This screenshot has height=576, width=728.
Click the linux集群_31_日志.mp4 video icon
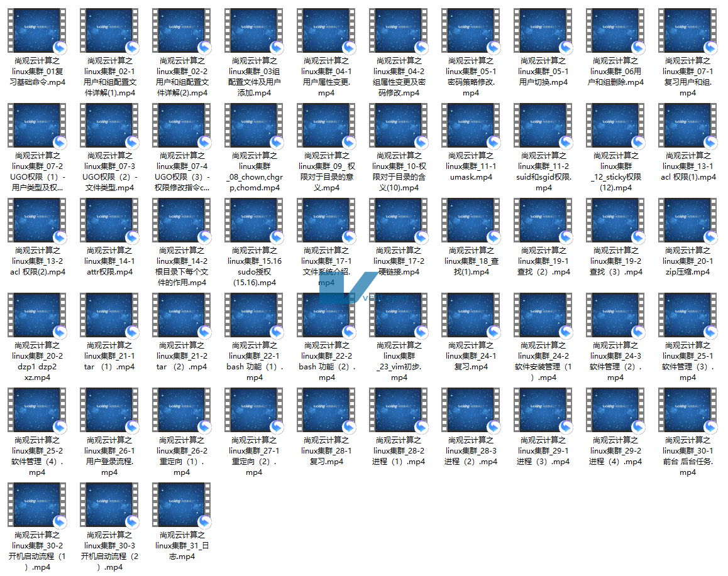tap(182, 504)
